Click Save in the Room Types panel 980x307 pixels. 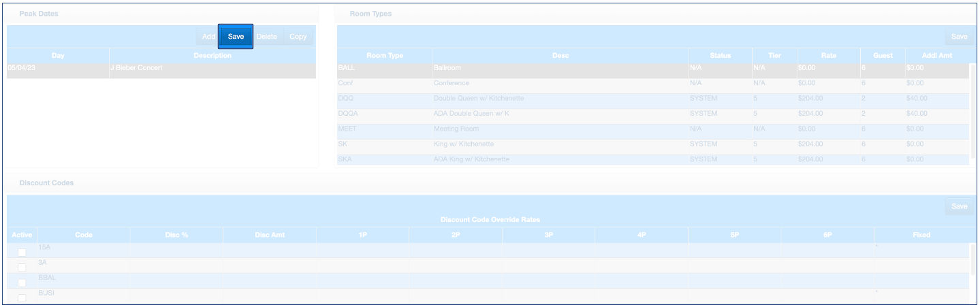coord(959,37)
